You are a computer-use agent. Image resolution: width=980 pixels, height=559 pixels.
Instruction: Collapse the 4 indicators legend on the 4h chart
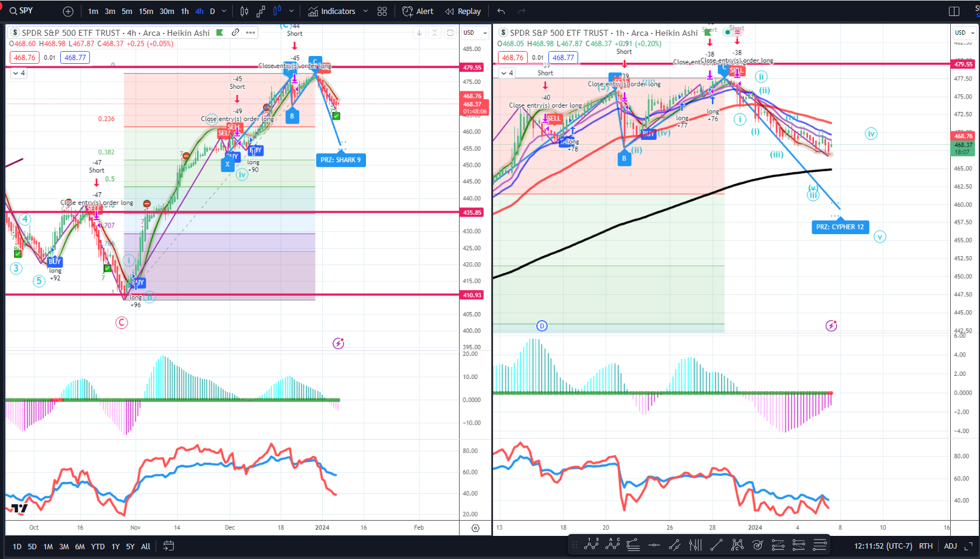pos(18,73)
